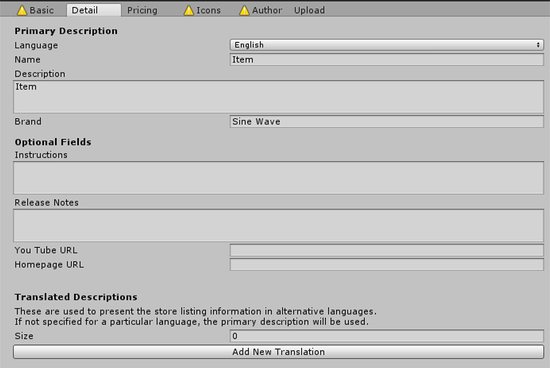
Task: Click the Size label
Action: coord(24,336)
